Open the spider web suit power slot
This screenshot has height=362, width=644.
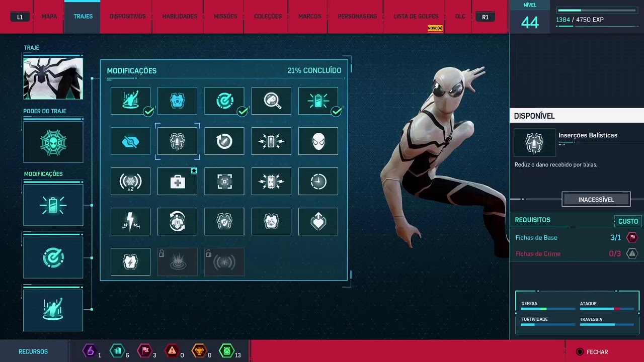(53, 142)
